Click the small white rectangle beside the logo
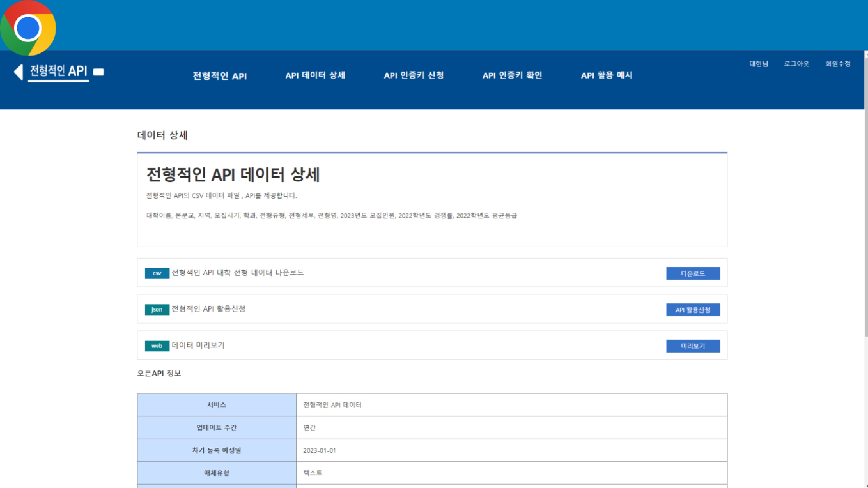Image resolution: width=868 pixels, height=488 pixels. (98, 72)
